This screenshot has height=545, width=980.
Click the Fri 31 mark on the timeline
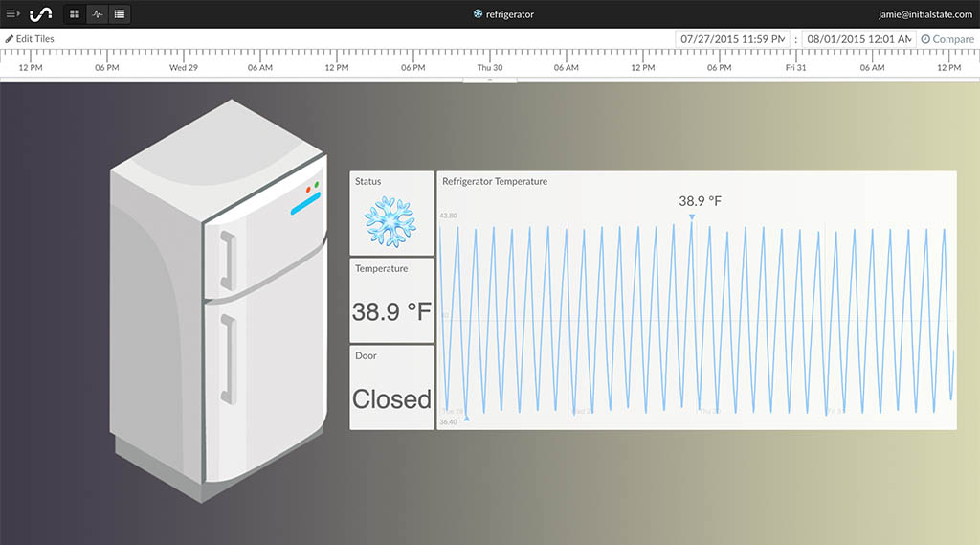(x=795, y=68)
